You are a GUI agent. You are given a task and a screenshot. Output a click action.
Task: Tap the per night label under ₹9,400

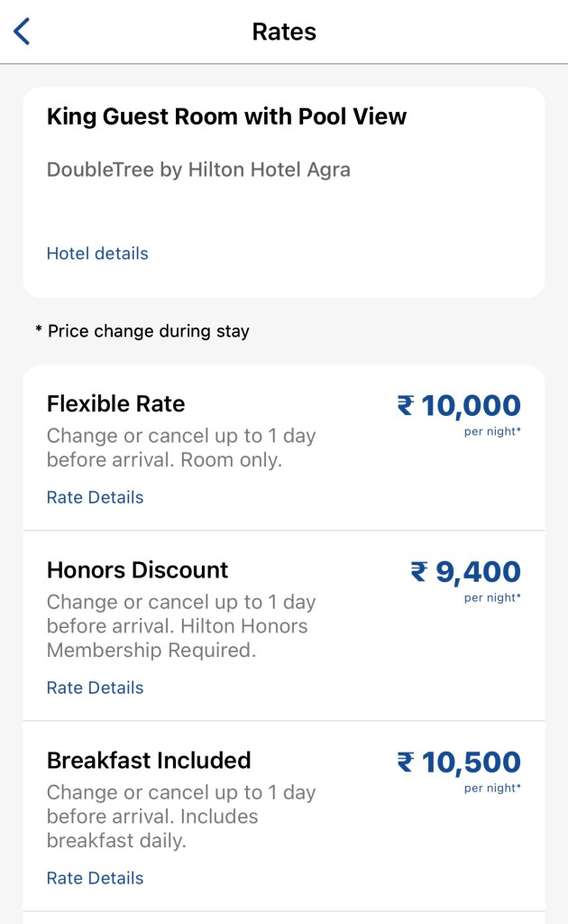point(492,597)
